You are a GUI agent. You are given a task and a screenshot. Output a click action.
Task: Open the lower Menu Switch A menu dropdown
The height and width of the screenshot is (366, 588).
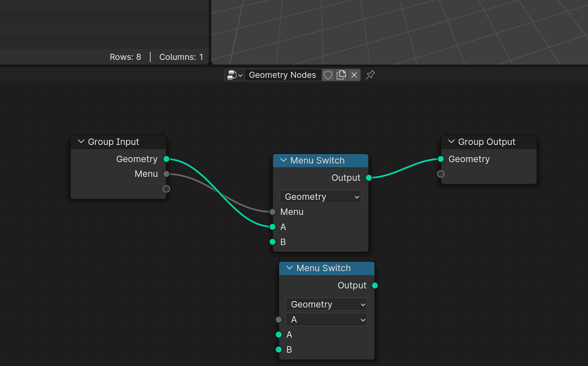(x=326, y=319)
